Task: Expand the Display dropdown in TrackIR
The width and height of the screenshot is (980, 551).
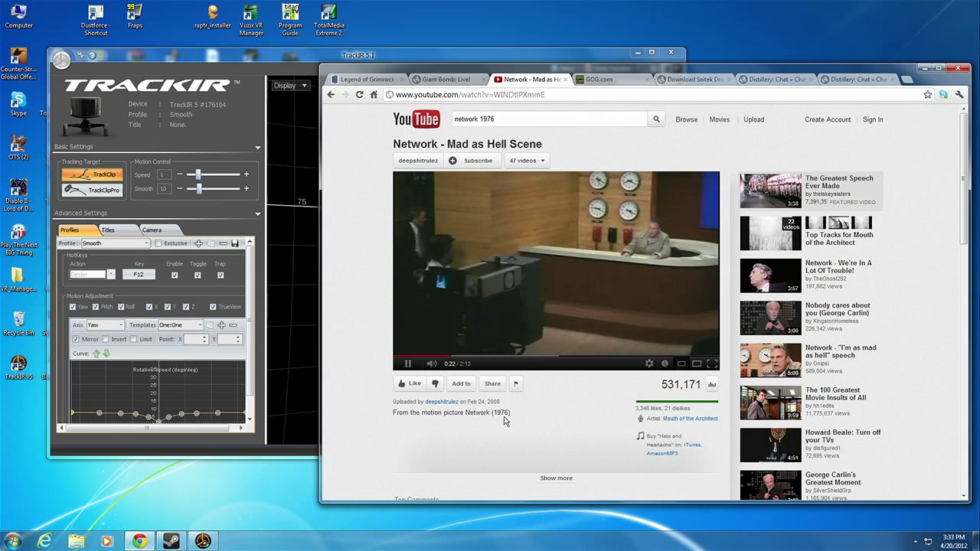Action: [290, 85]
